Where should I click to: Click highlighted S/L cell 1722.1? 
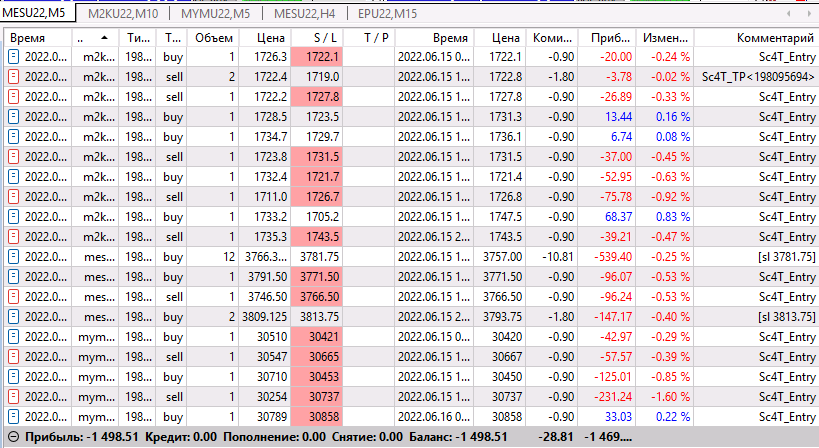tap(317, 56)
